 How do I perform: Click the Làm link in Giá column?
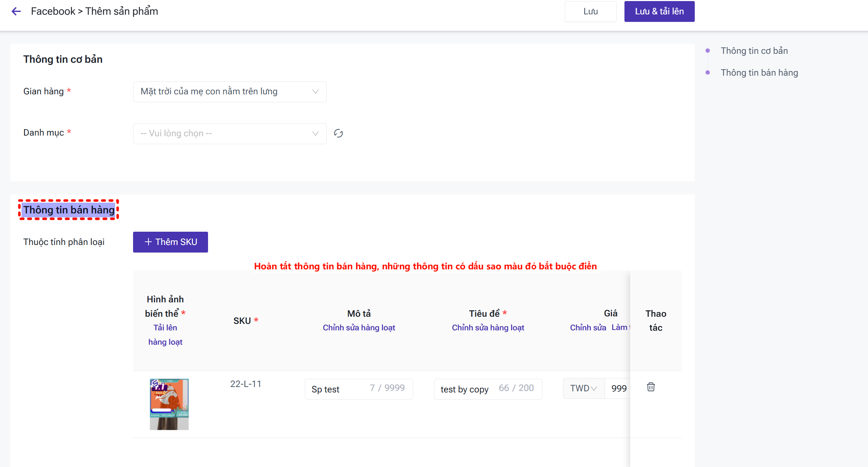point(620,327)
